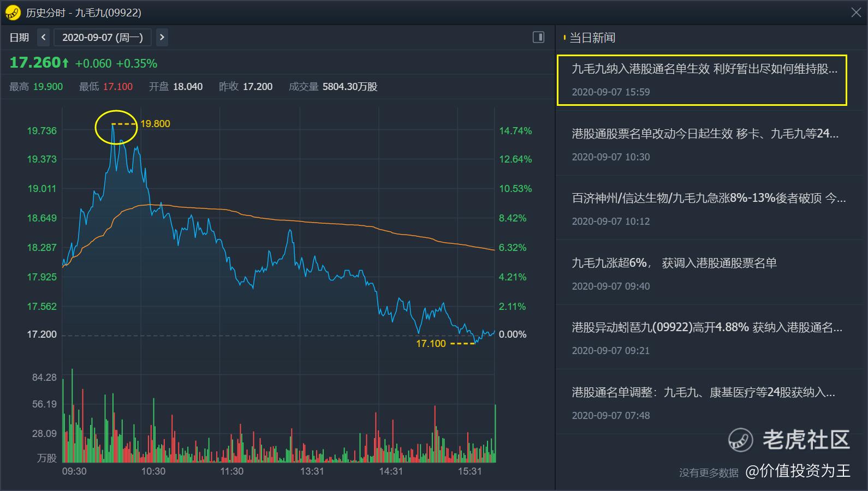
Task: Open the 09:21 港股异动 news item
Action: (x=706, y=338)
